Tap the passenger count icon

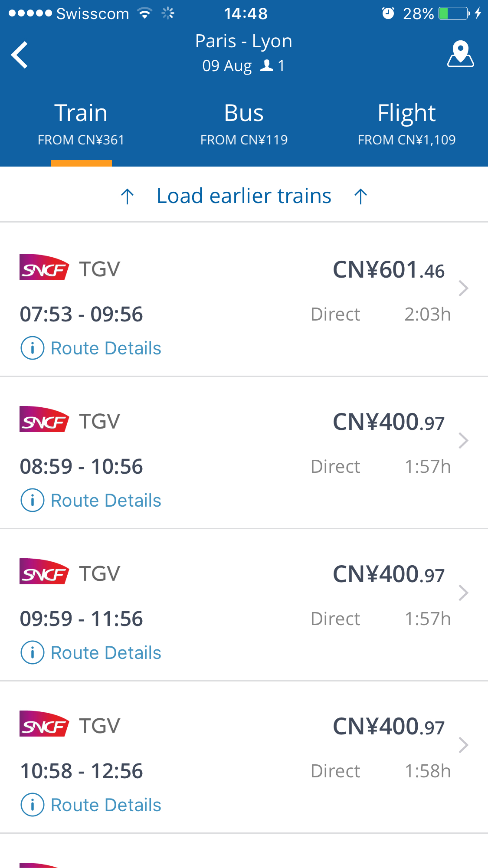267,66
